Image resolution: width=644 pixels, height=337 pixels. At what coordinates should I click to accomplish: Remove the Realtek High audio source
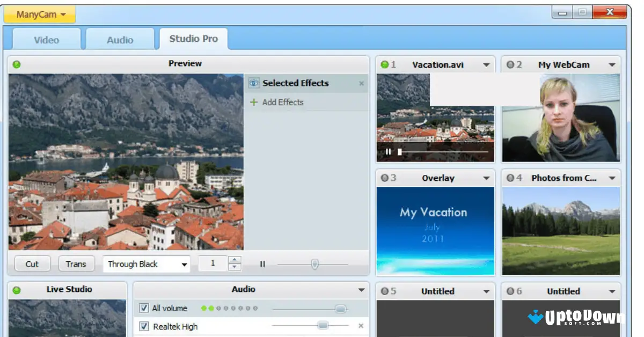tap(360, 326)
